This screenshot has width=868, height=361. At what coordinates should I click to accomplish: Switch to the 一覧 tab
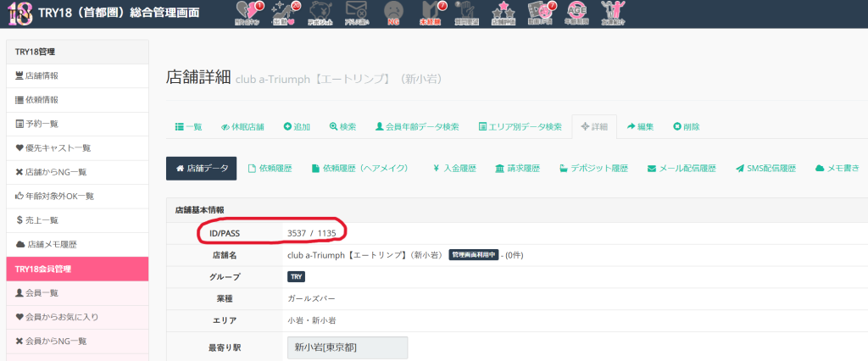(x=188, y=126)
